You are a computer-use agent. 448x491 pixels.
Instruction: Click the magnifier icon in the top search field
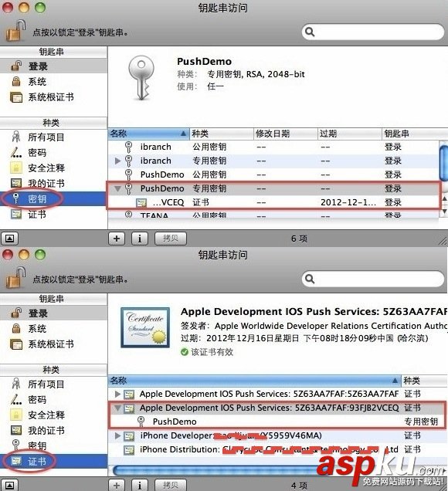point(310,32)
